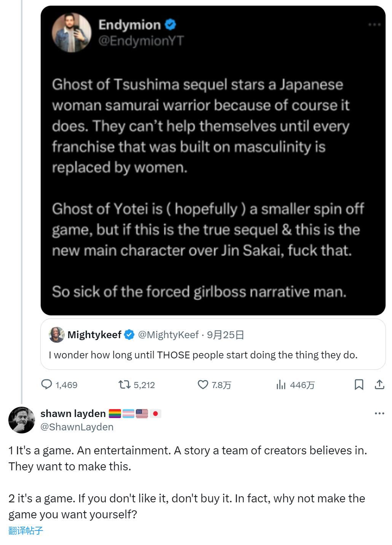Open the quoted Mightykeef post text
The width and height of the screenshot is (392, 545).
203,355
